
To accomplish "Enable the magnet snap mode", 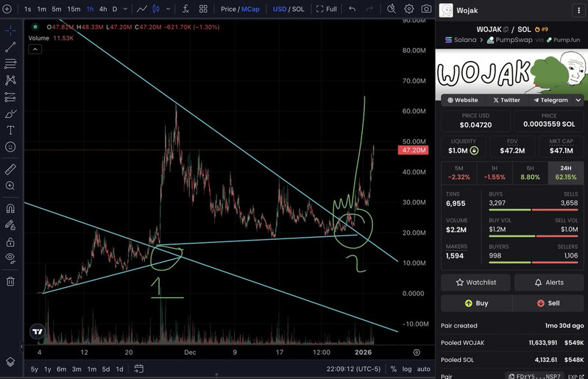I will pos(10,208).
